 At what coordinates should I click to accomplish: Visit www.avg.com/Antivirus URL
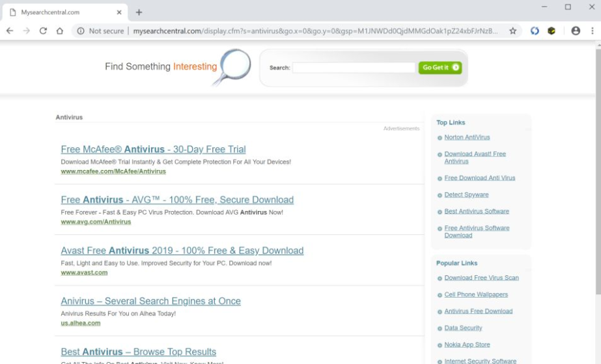96,222
